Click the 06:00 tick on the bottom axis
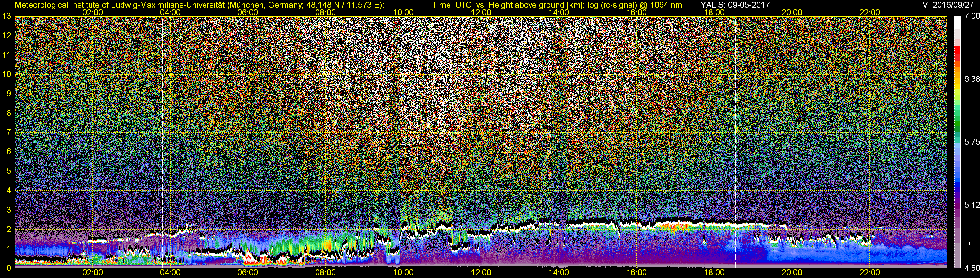This screenshot has width=980, height=278. [248, 273]
